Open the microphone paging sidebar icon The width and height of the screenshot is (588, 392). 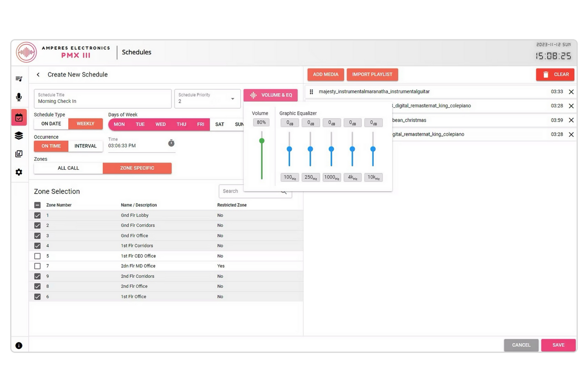[x=19, y=97]
